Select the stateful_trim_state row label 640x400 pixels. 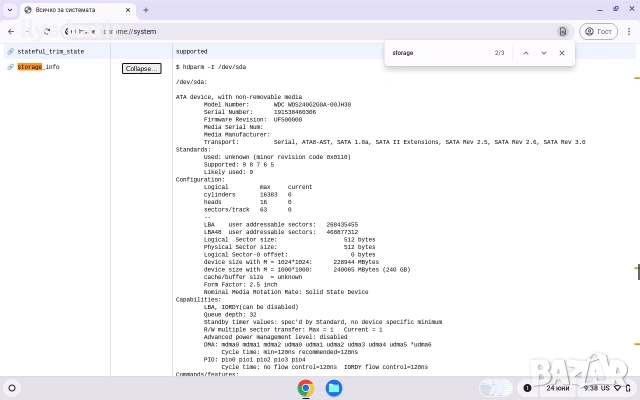click(x=51, y=51)
